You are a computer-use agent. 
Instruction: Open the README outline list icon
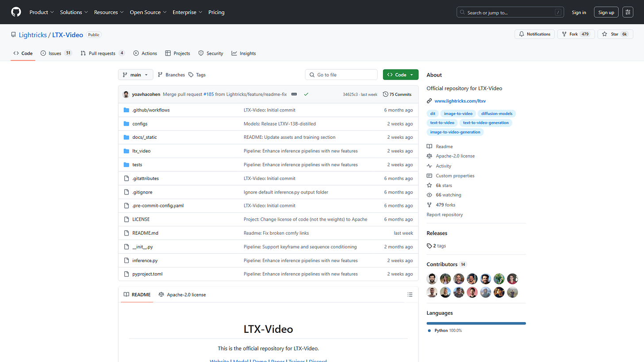pyautogui.click(x=410, y=295)
